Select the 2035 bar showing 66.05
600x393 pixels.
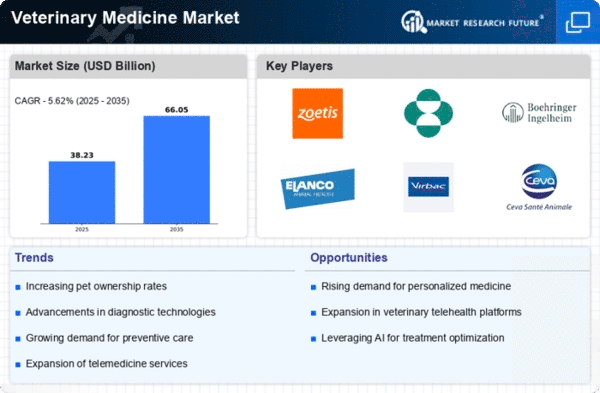tap(177, 170)
